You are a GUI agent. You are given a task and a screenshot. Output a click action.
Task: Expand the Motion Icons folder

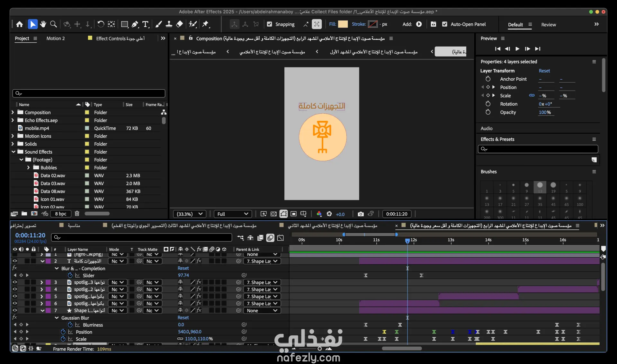[13, 136]
